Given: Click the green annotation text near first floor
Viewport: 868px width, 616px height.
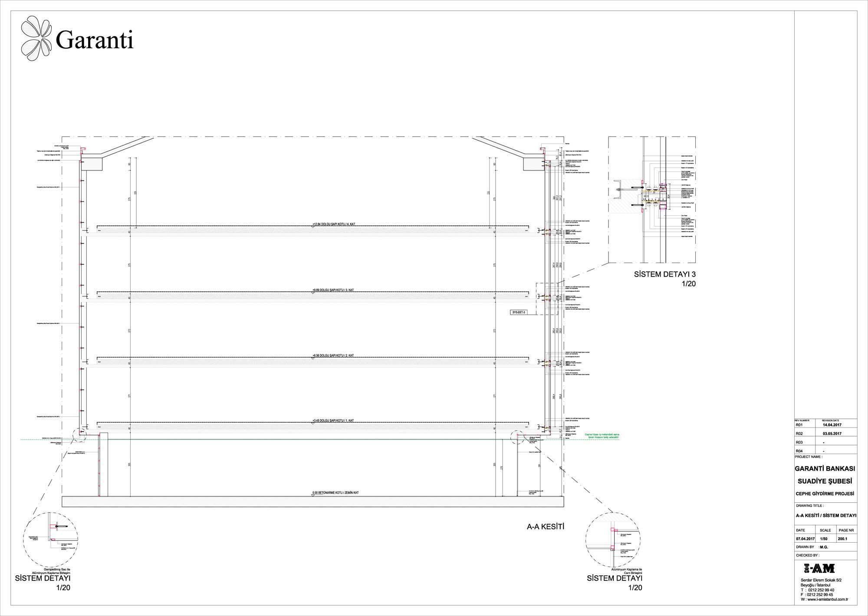Looking at the screenshot, I should pyautogui.click(x=602, y=436).
